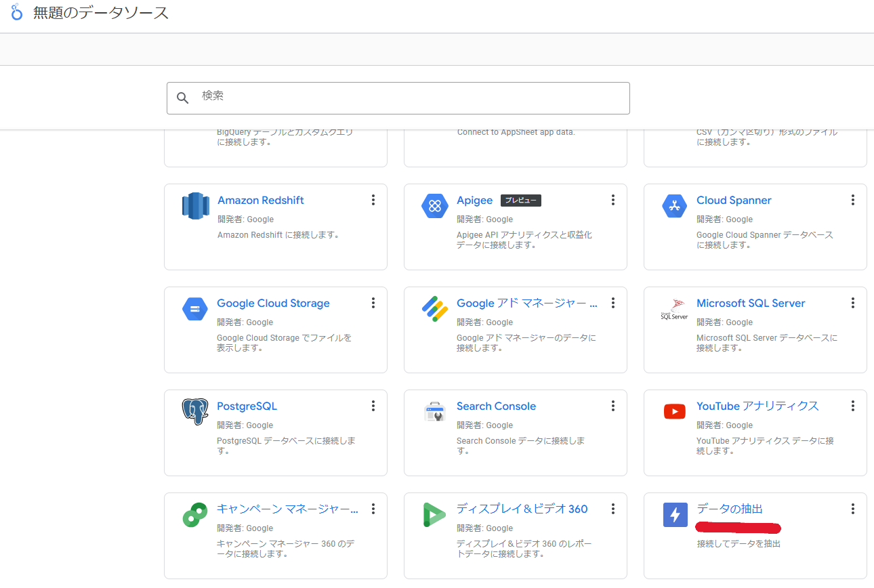Click the Cloud Spanner connector icon
This screenshot has height=588, width=874.
tap(675, 206)
